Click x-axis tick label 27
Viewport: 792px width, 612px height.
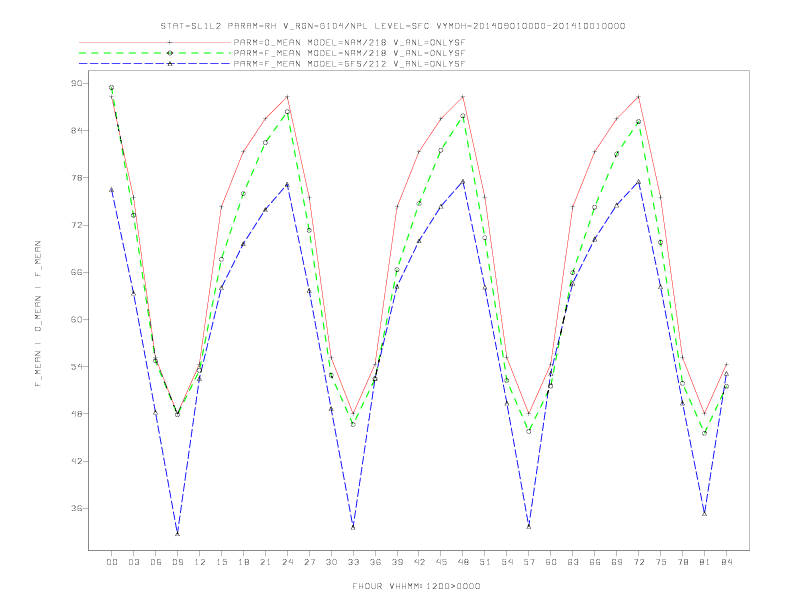tap(309, 562)
